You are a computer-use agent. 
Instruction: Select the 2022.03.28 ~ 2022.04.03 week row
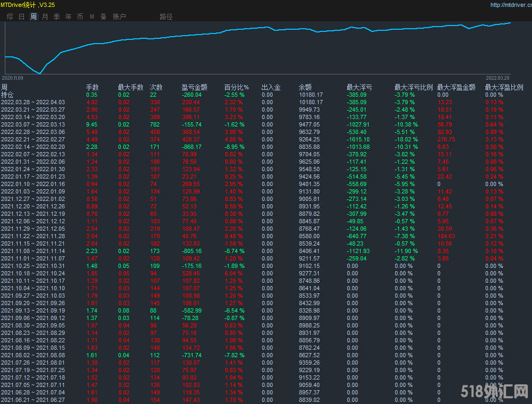(33, 102)
